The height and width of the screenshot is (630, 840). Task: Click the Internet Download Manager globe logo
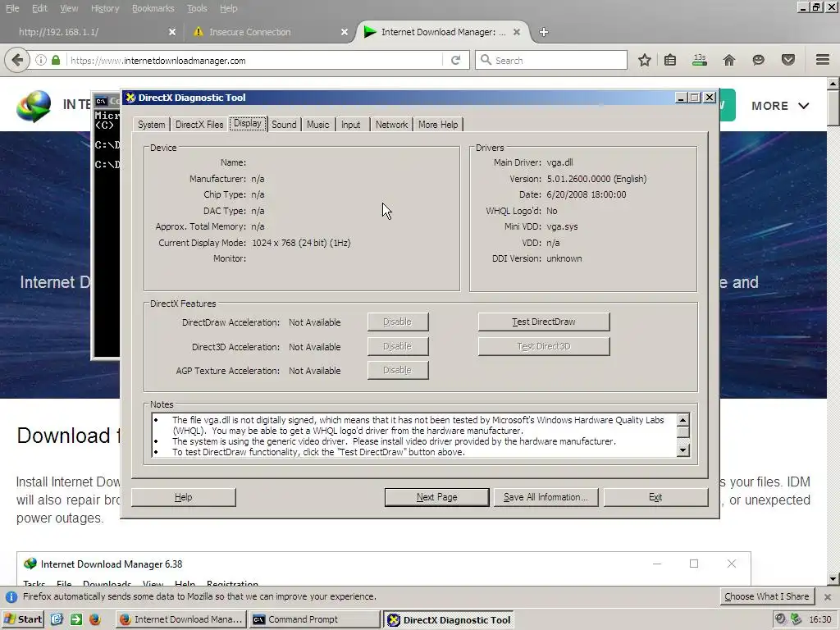click(33, 105)
